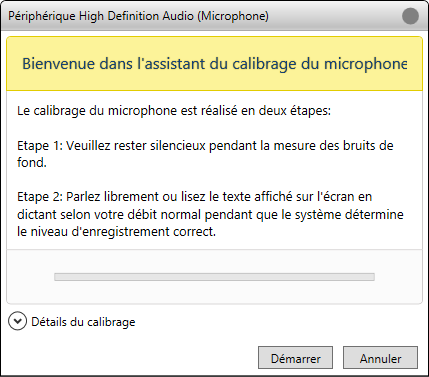Click the word 'microphone' in yellow banner

click(x=366, y=64)
